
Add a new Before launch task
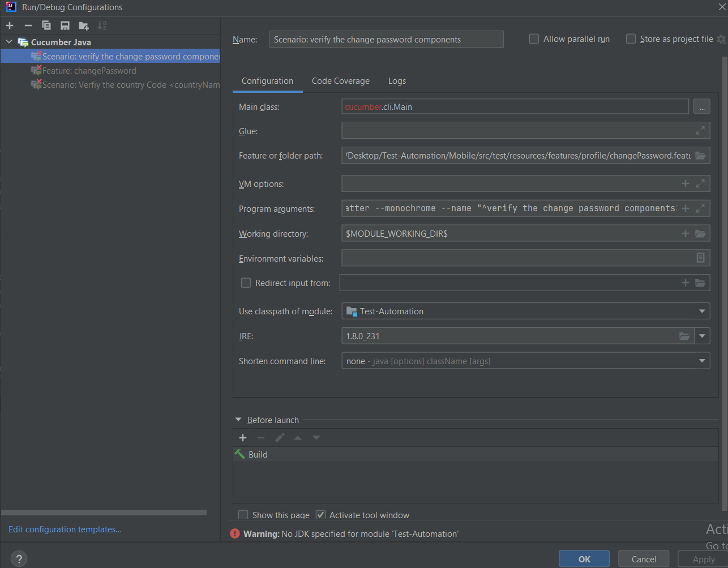coord(243,437)
